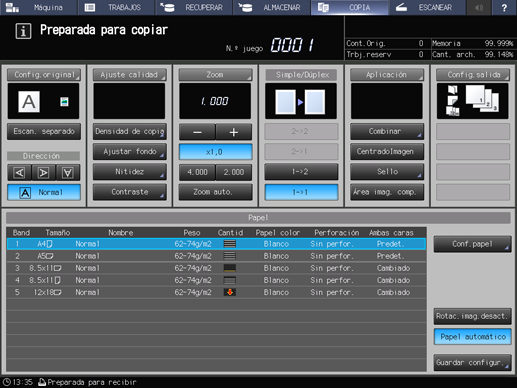Viewport: 517px width, 388px height.
Task: Click tray 1 paper quantity indicator
Action: pos(230,244)
